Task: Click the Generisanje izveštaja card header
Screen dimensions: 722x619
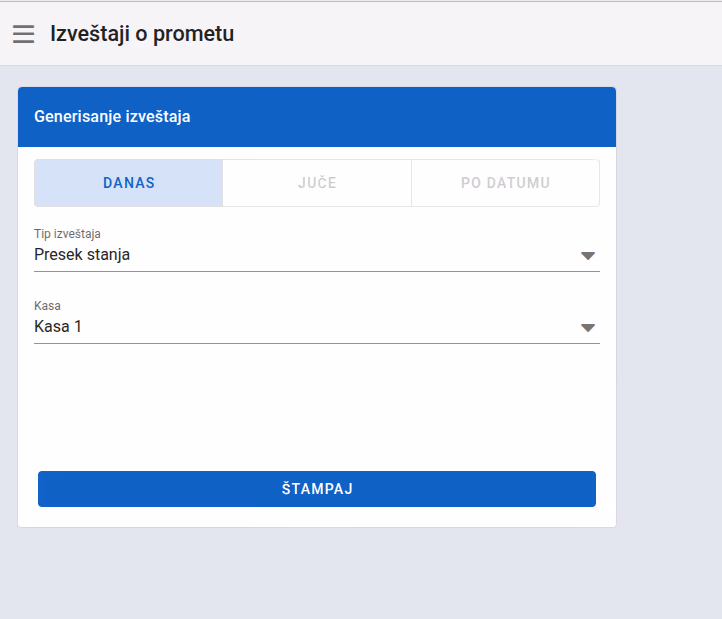Action: [317, 117]
